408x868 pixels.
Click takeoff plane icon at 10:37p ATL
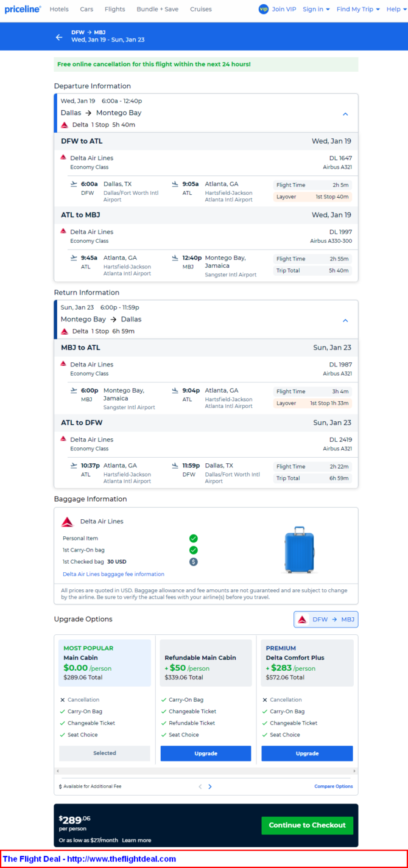[74, 466]
